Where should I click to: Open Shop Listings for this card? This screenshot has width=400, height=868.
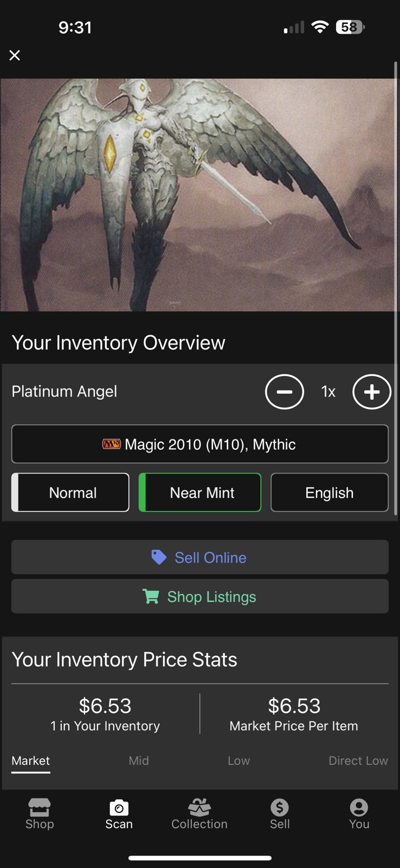coord(200,596)
